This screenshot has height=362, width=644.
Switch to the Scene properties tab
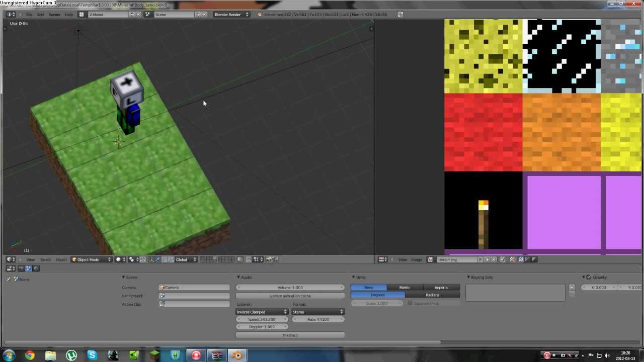29,268
